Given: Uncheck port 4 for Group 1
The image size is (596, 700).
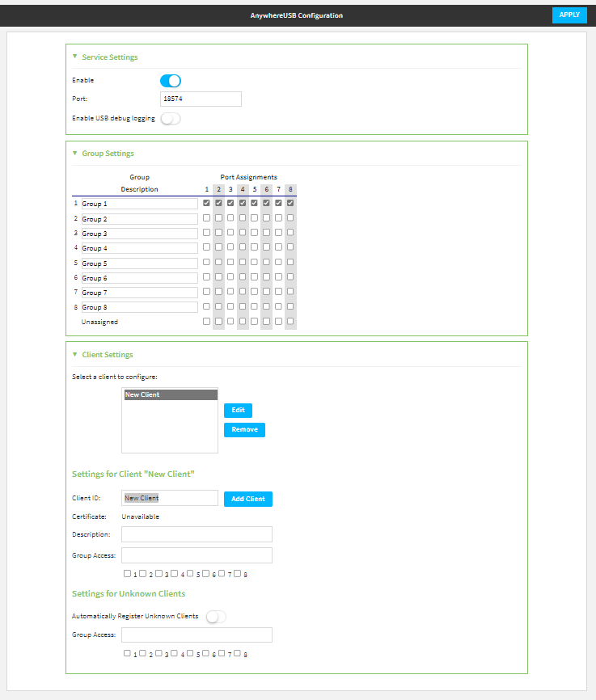Looking at the screenshot, I should 243,203.
